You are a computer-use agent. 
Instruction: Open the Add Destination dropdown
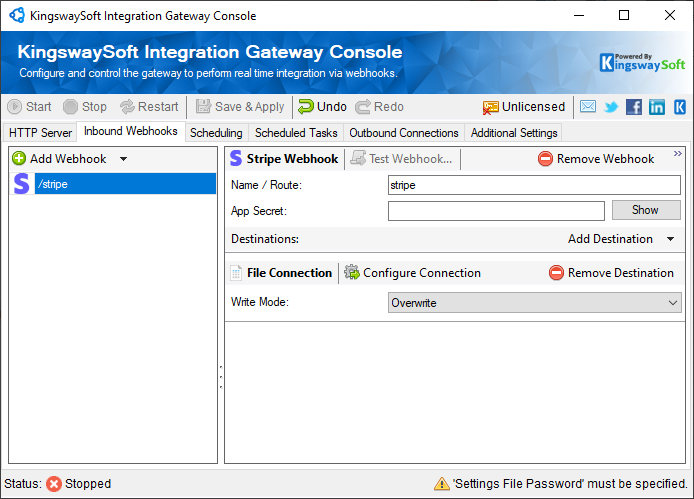click(x=621, y=239)
